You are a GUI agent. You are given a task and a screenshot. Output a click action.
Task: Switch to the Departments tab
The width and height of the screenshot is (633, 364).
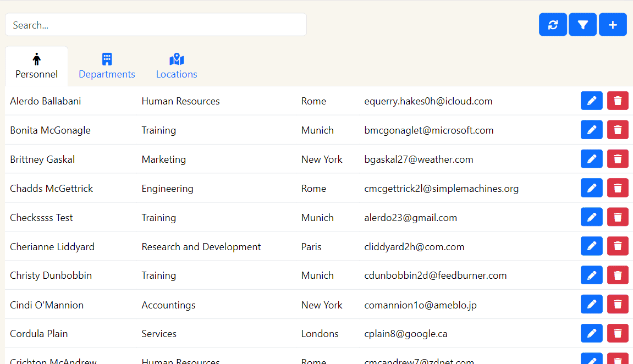pos(107,67)
